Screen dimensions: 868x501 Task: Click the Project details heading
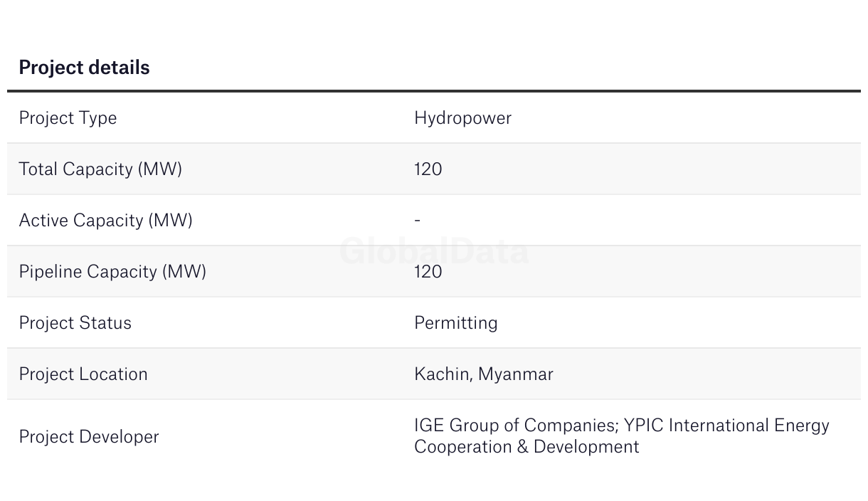[84, 68]
